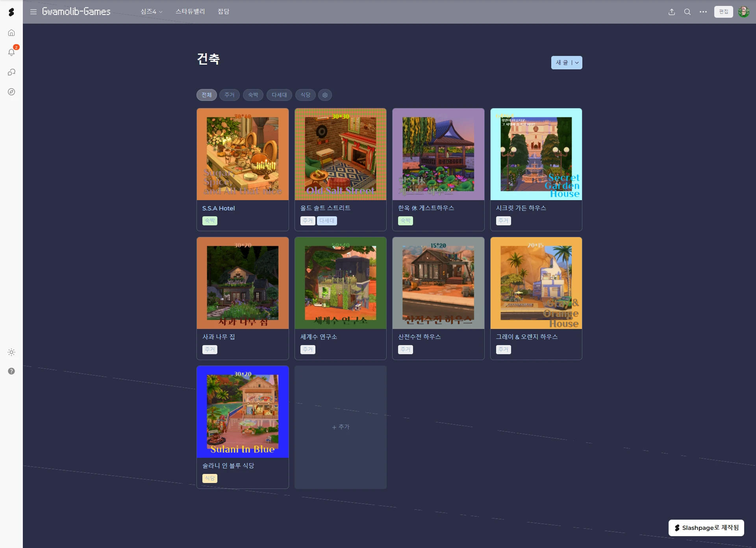756x548 pixels.
Task: Open the chat sidebar icon
Action: (11, 72)
